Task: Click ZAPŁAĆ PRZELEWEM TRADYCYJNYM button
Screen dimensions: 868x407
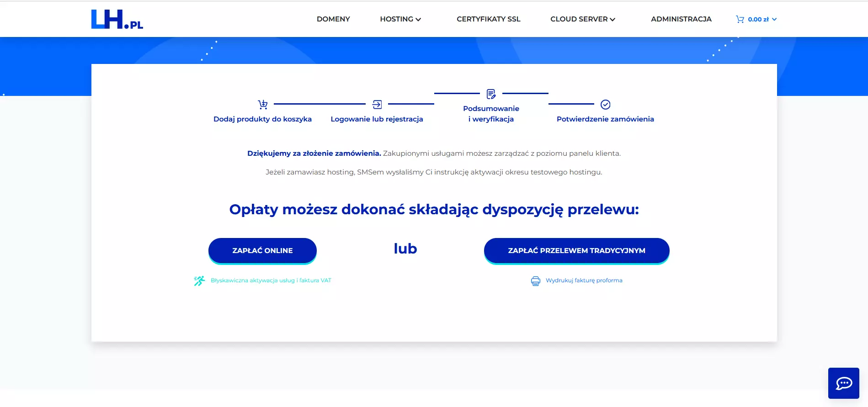Action: 577,251
